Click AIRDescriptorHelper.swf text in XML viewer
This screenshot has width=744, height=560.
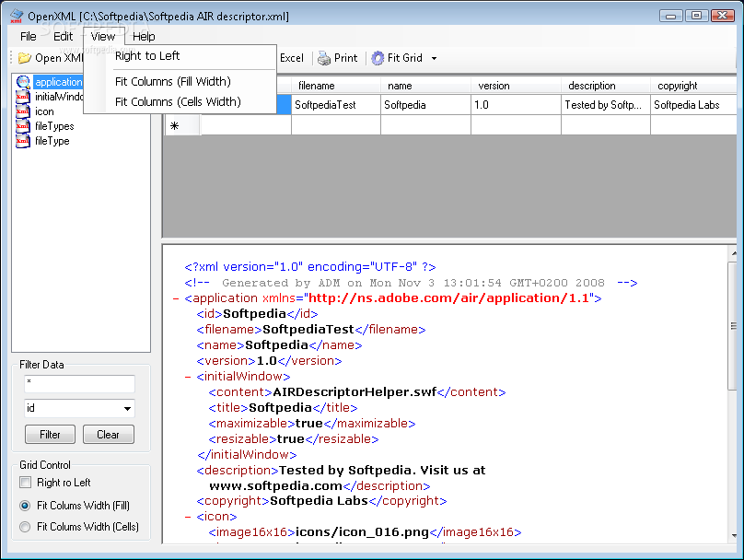click(355, 392)
